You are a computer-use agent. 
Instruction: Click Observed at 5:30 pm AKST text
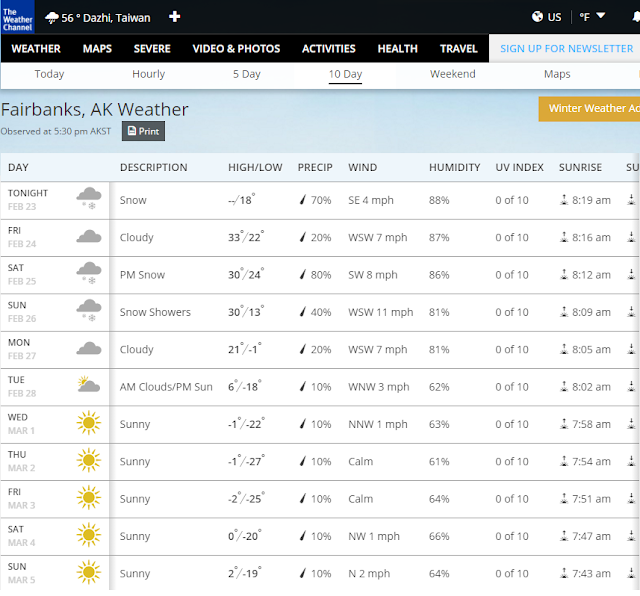coord(56,131)
